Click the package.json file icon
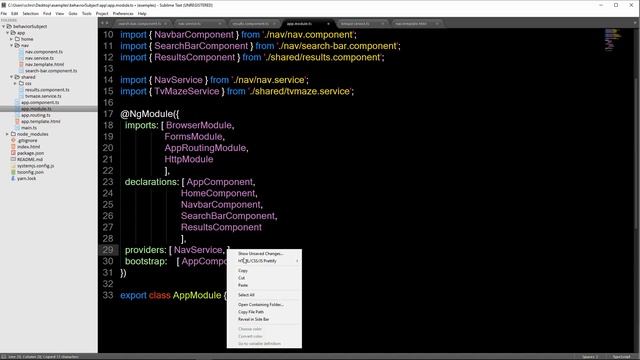640x360 pixels. tap(13, 153)
